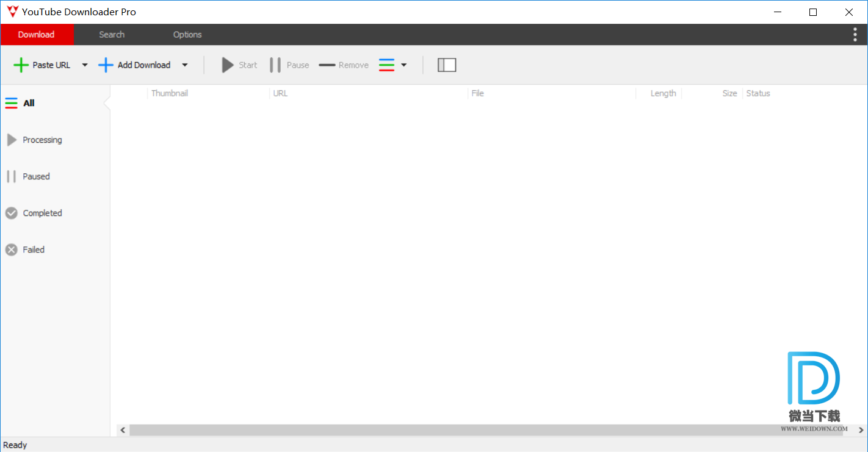The image size is (868, 452).
Task: Click the Ready status bar text
Action: coord(15,445)
